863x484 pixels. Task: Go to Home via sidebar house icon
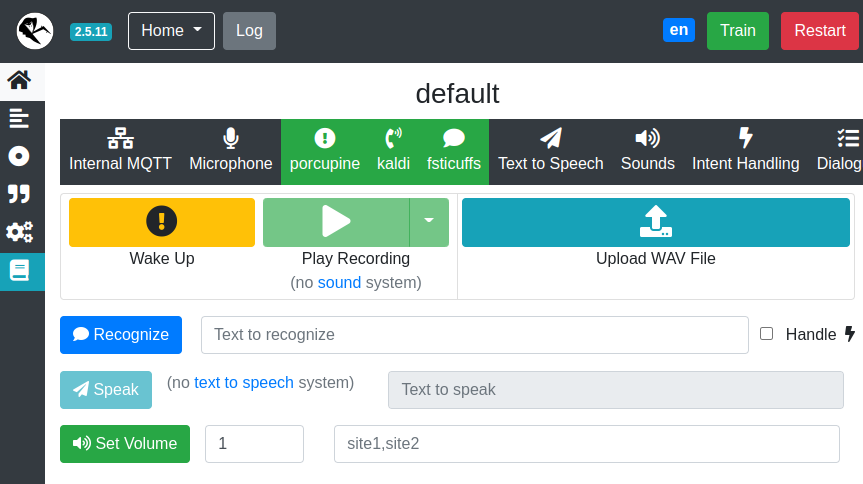[19, 80]
